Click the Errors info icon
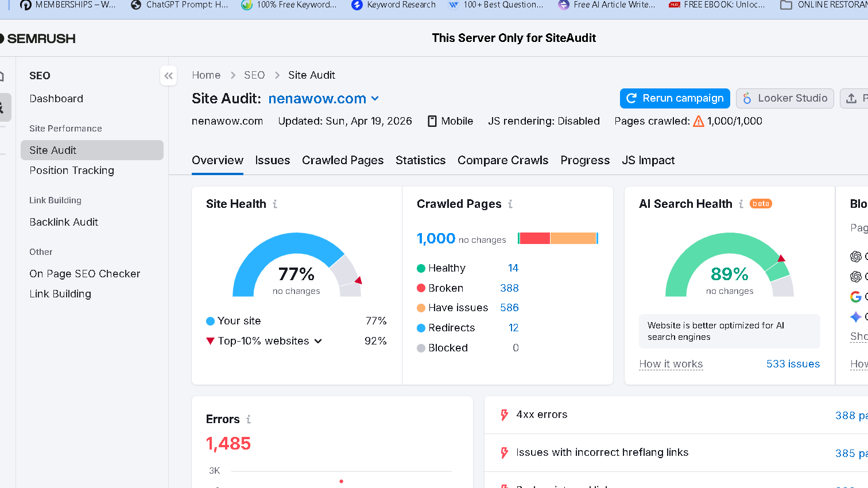The height and width of the screenshot is (488, 868). pos(248,419)
